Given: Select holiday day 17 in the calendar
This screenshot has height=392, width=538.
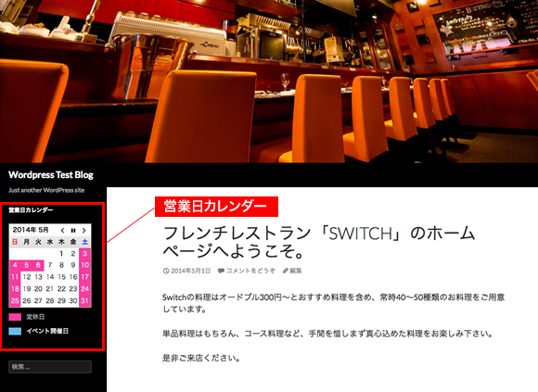Looking at the screenshot, I should 84,277.
